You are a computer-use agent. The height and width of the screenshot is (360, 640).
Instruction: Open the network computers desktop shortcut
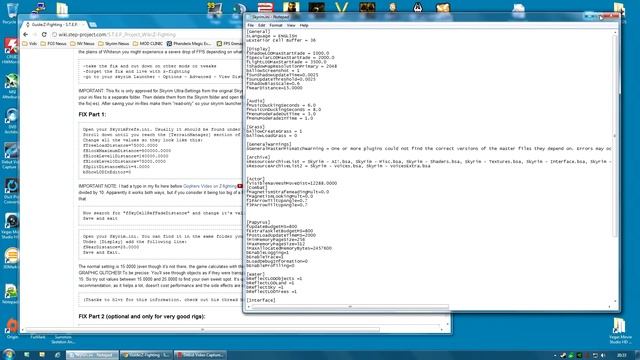click(38, 9)
